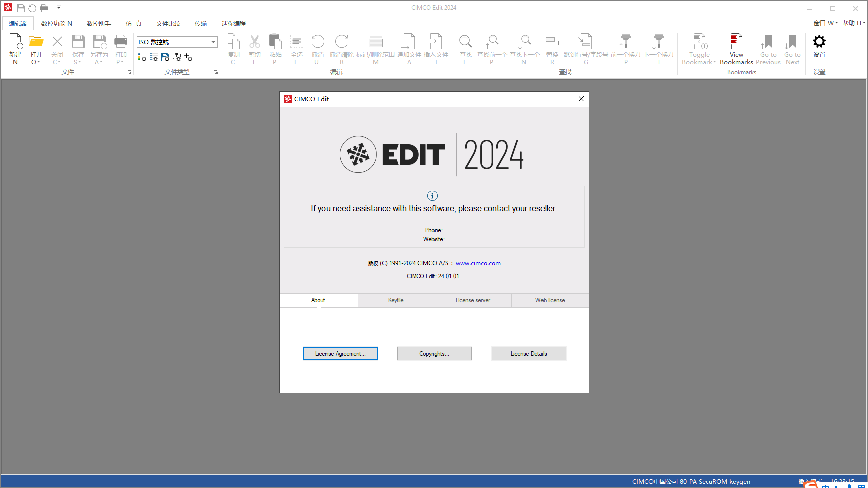Screen dimensions: 868x488
Task: Close the CIMCO Edit about dialog
Action: click(581, 99)
